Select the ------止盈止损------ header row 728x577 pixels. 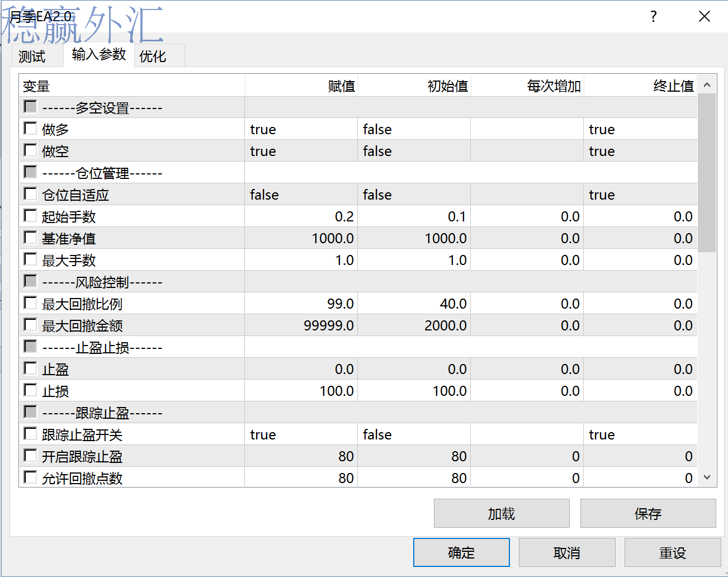click(358, 347)
